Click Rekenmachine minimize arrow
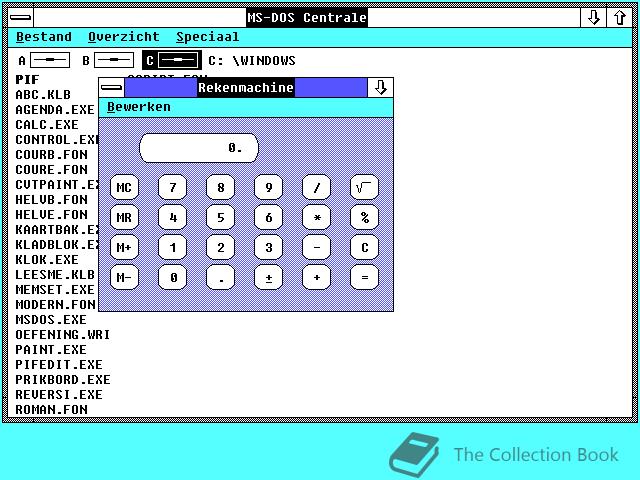 pyautogui.click(x=380, y=87)
